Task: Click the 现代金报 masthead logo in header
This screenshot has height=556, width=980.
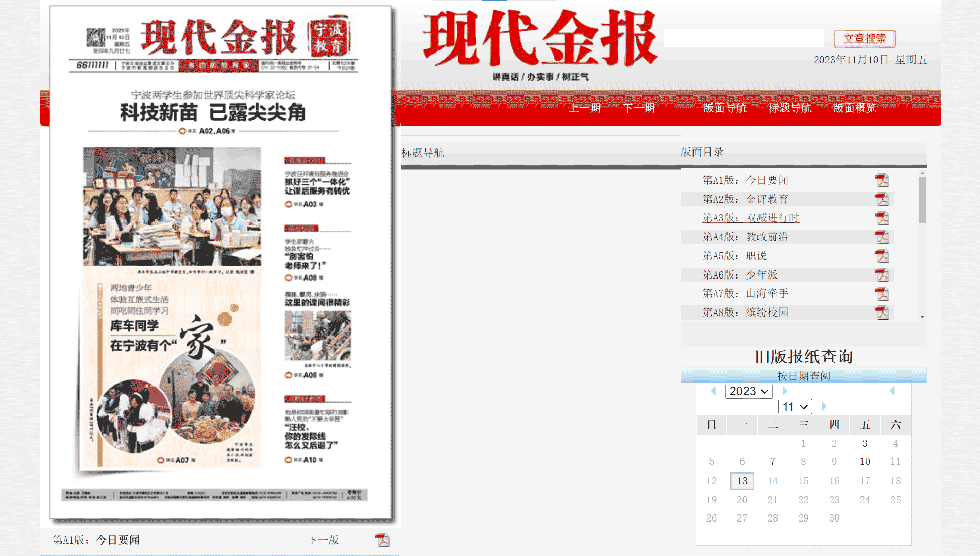Action: coord(539,39)
